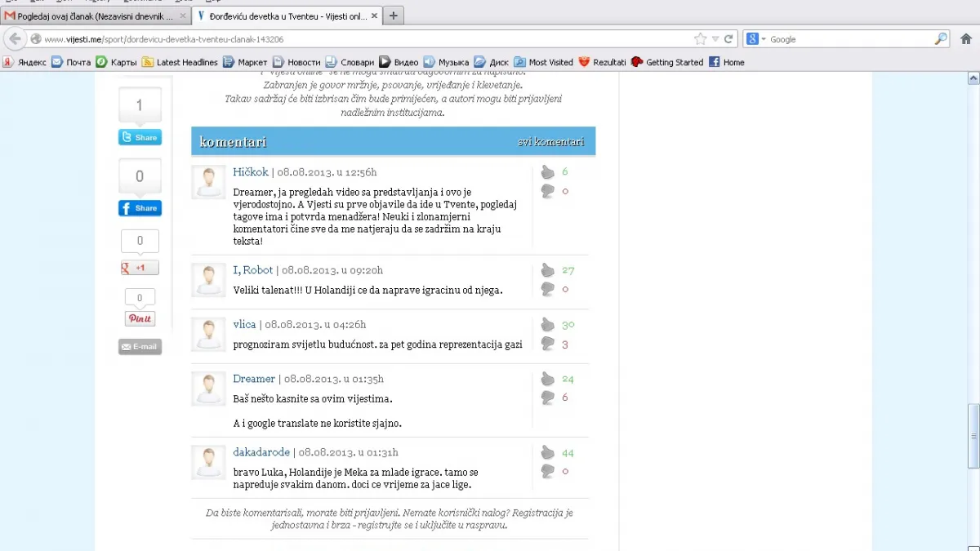Screen dimensions: 980x551
Task: Click the like count 44 on dakadarode's comment
Action: [x=568, y=453]
